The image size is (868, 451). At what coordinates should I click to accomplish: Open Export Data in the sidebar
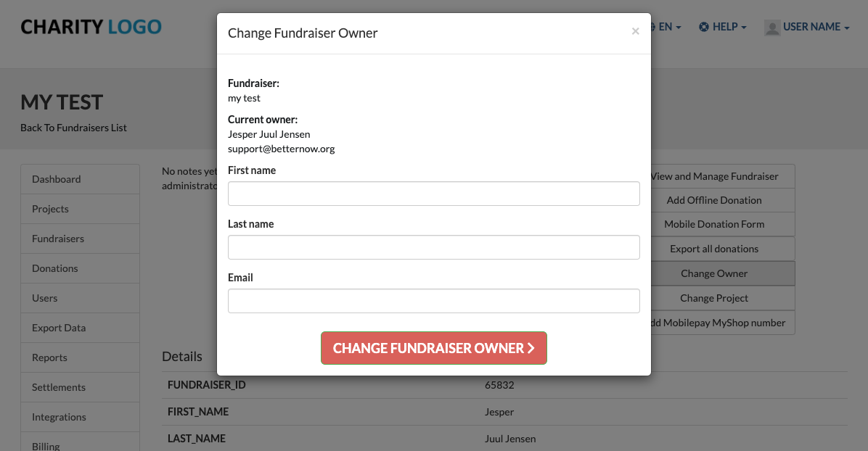click(x=81, y=328)
